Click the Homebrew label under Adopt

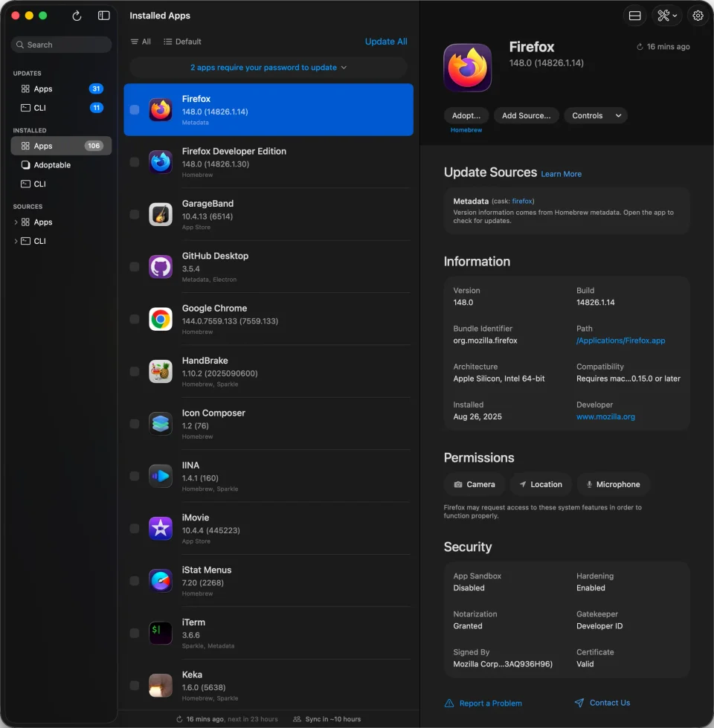tap(466, 130)
